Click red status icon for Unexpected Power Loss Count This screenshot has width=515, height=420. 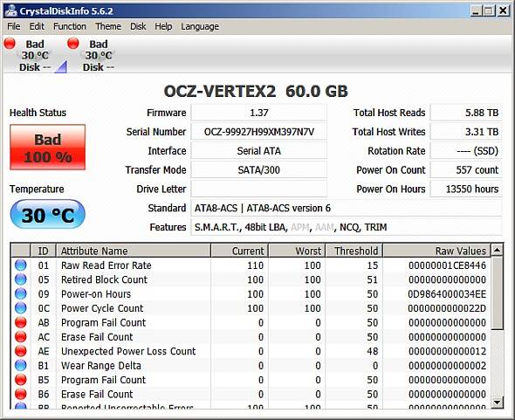point(21,351)
